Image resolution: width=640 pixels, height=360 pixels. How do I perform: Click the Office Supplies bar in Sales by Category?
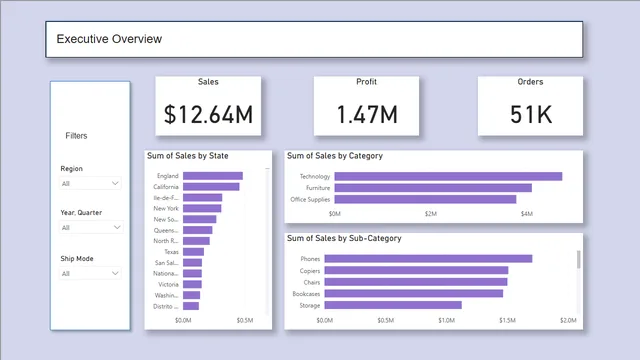[425, 199]
